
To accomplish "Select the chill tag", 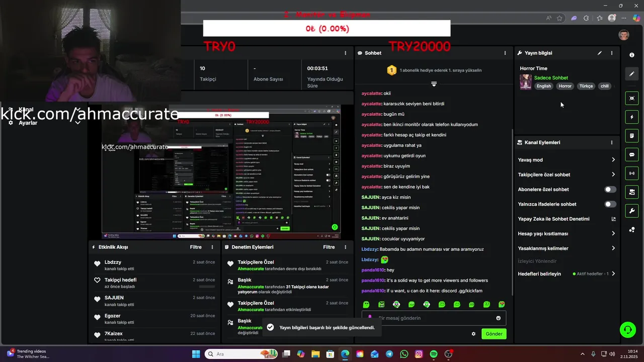I will (605, 86).
